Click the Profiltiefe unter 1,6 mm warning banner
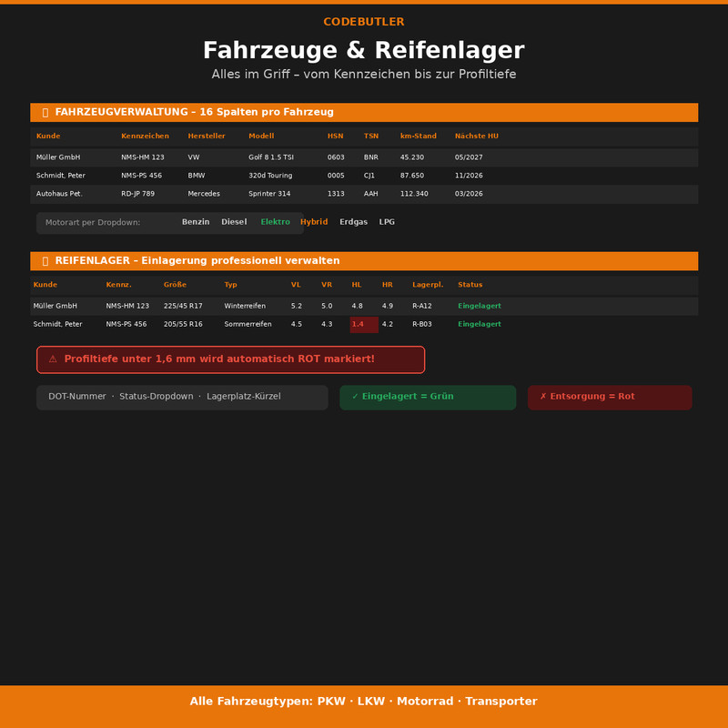 (x=231, y=359)
